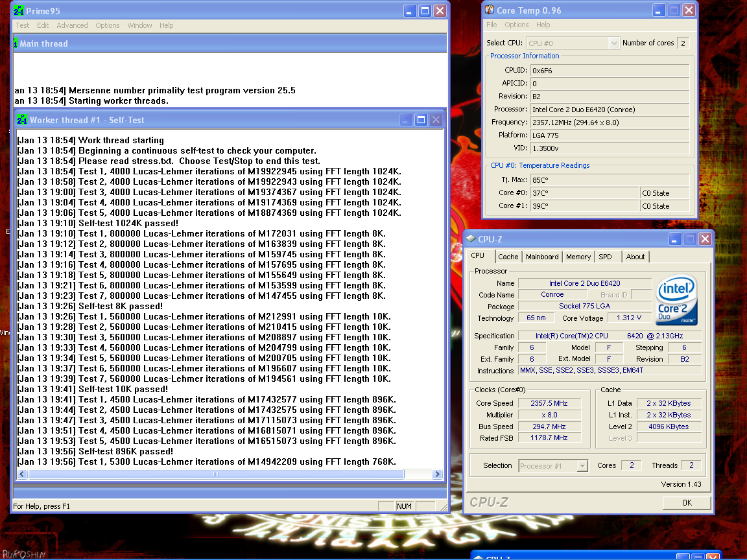Click the Worker thread #1 window icon

click(22, 119)
